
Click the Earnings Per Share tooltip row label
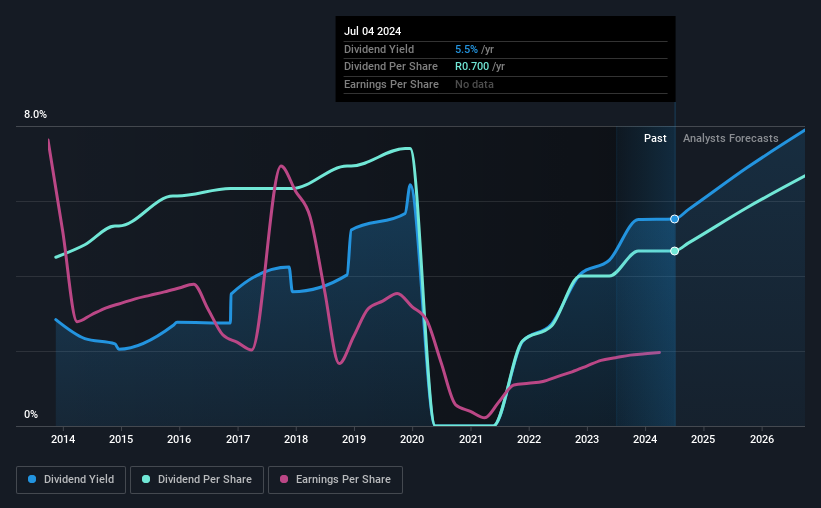click(391, 84)
